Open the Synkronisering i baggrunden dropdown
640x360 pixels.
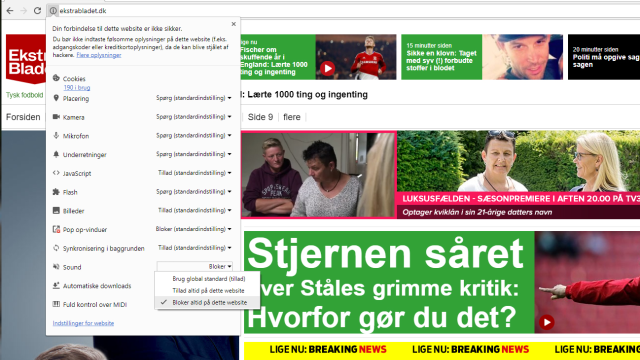point(194,248)
